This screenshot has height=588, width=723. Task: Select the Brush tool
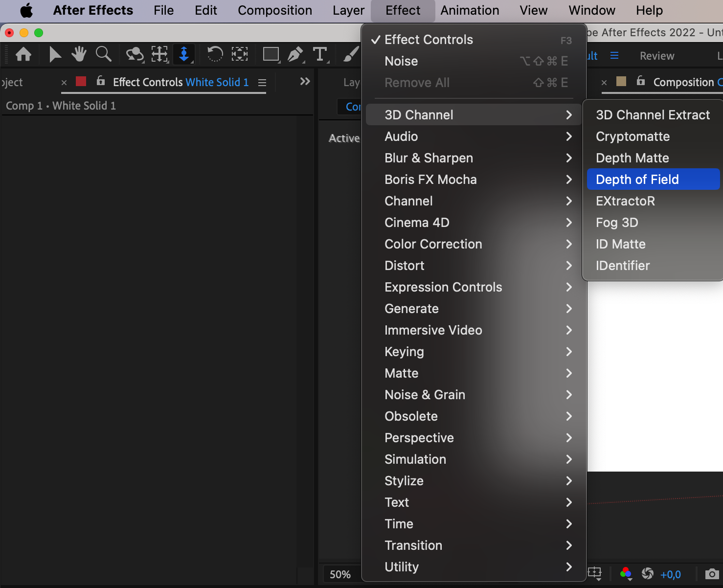(351, 54)
